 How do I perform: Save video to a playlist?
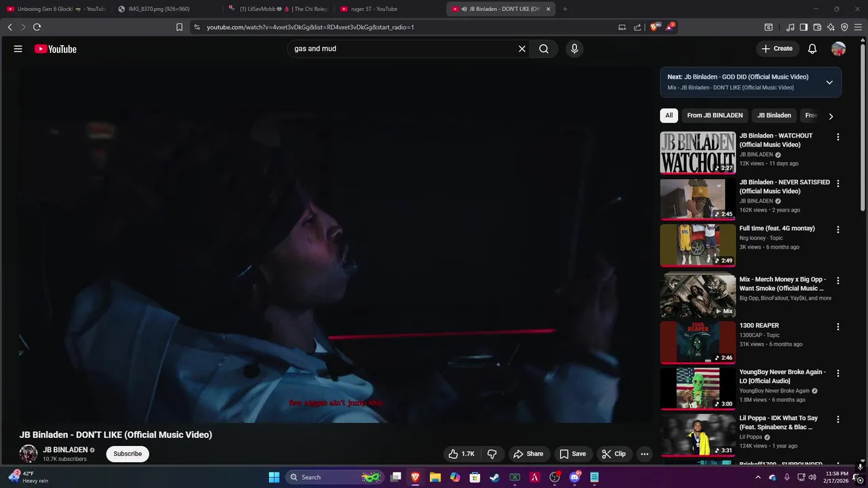coord(573,454)
